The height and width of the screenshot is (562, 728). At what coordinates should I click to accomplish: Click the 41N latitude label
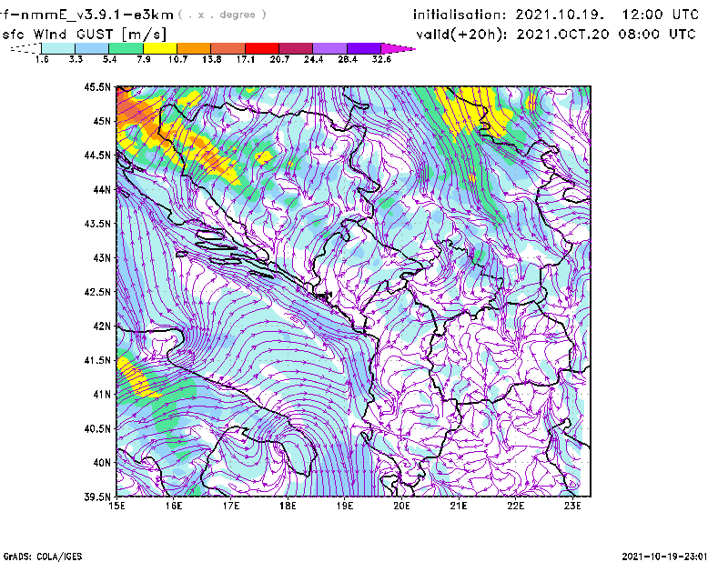[x=102, y=395]
